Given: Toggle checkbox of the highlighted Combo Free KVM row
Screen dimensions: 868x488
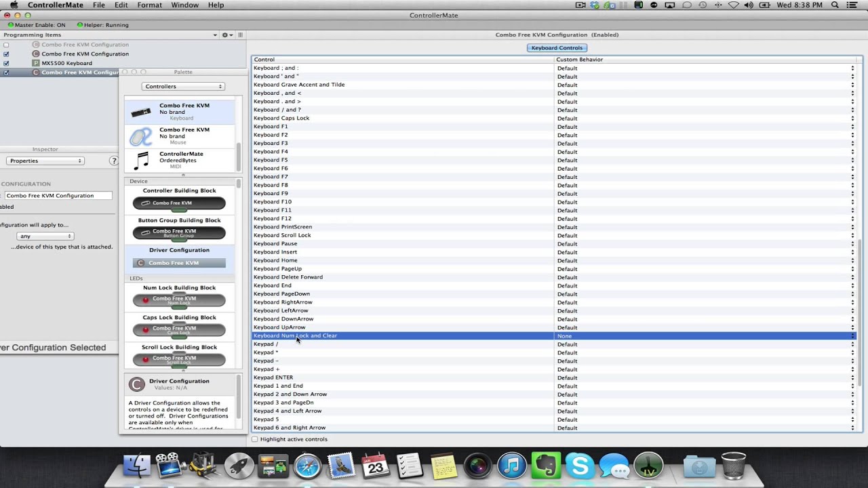Looking at the screenshot, I should pyautogui.click(x=6, y=73).
